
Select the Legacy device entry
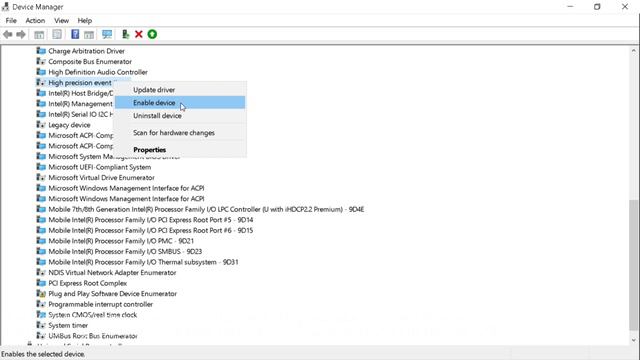[69, 125]
